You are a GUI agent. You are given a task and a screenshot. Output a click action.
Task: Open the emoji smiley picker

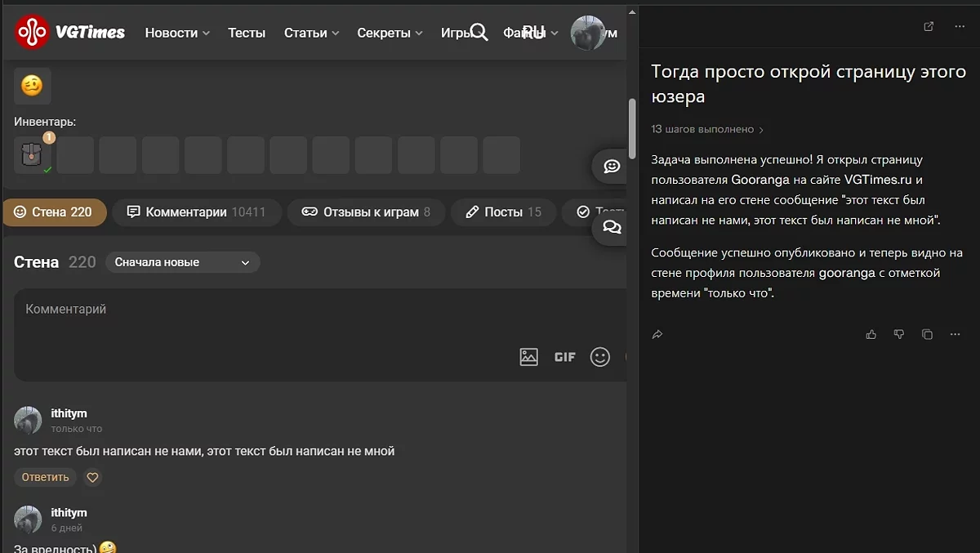[600, 357]
